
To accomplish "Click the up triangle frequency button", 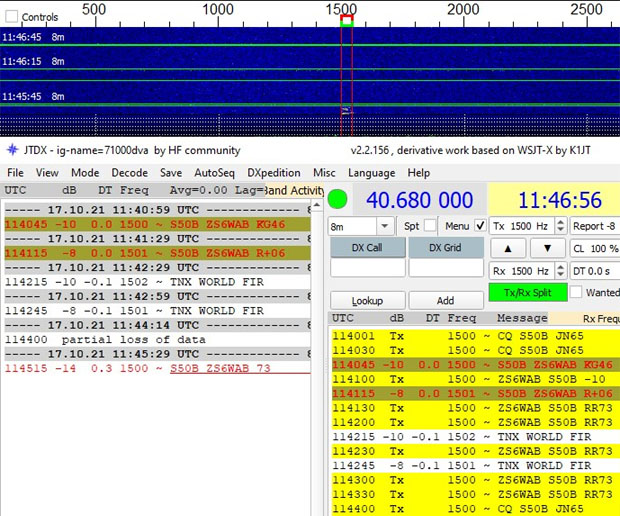I will tap(508, 248).
